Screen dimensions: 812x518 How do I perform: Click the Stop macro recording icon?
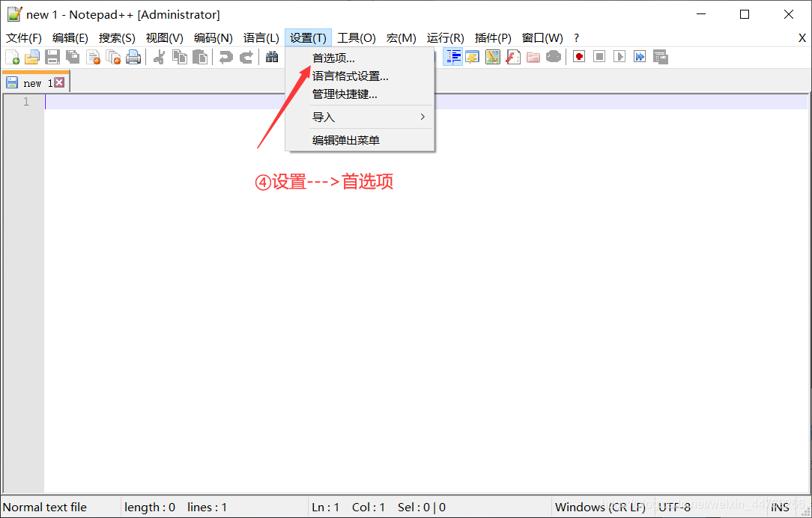pyautogui.click(x=599, y=57)
